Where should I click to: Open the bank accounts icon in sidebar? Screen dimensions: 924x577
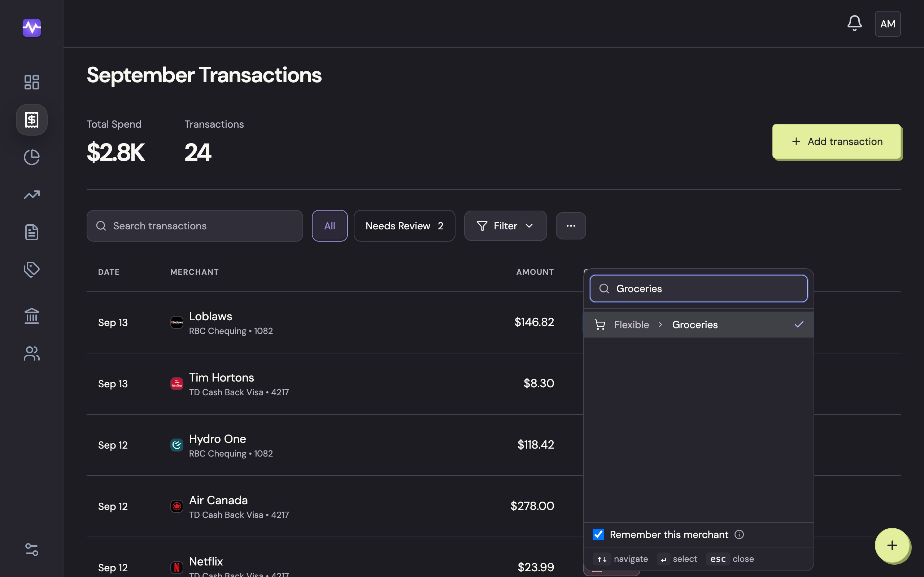pos(32,316)
